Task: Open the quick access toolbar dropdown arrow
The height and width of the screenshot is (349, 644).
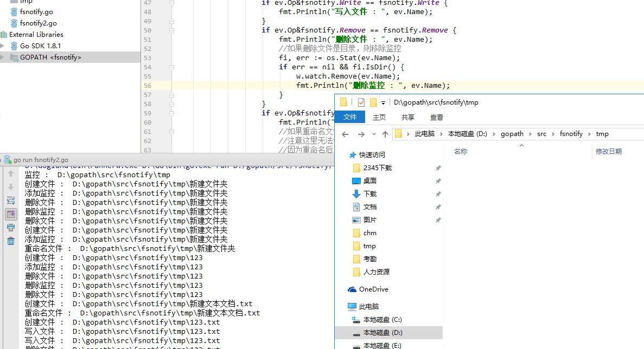Action: pos(384,102)
